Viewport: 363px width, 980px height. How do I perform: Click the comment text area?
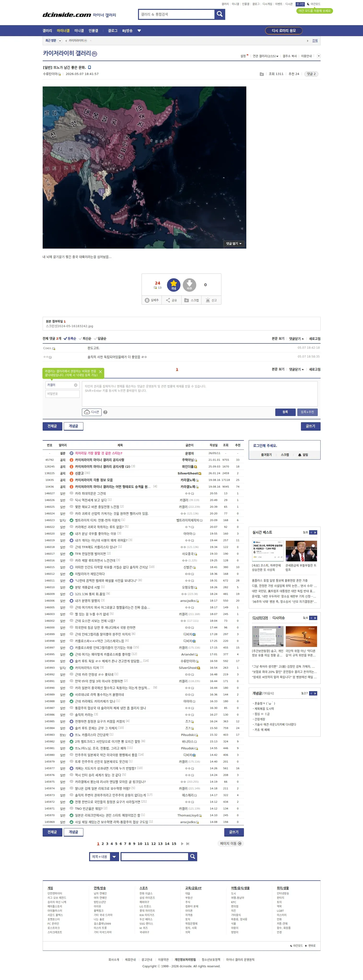(x=200, y=394)
